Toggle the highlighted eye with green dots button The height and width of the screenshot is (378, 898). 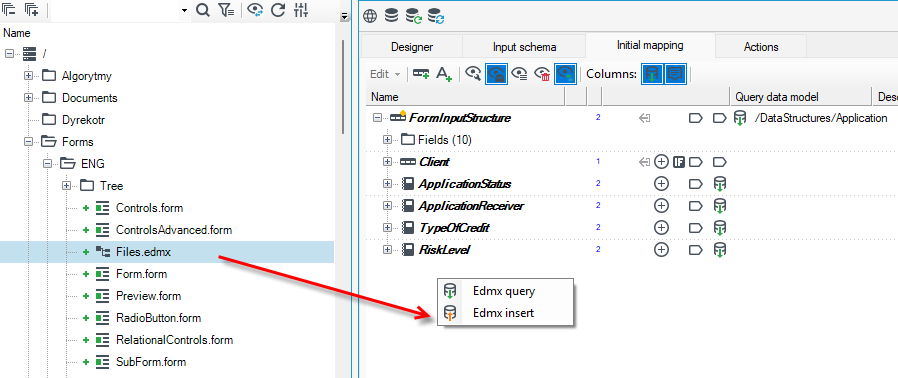coord(565,74)
